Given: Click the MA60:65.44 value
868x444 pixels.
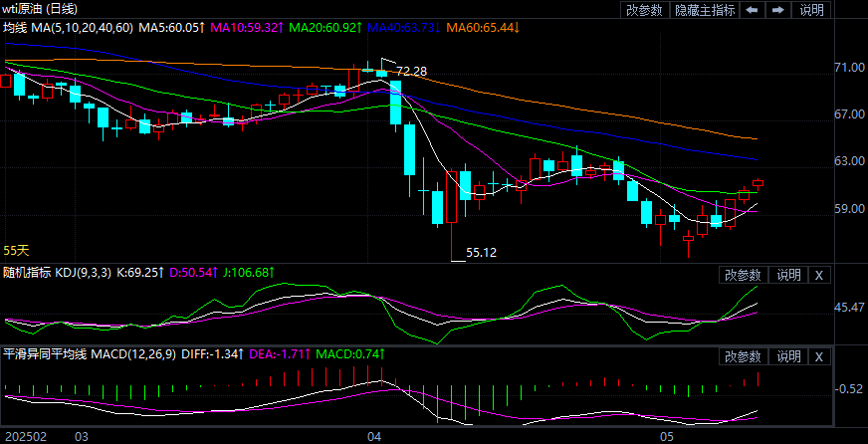Looking at the screenshot, I should tap(482, 27).
